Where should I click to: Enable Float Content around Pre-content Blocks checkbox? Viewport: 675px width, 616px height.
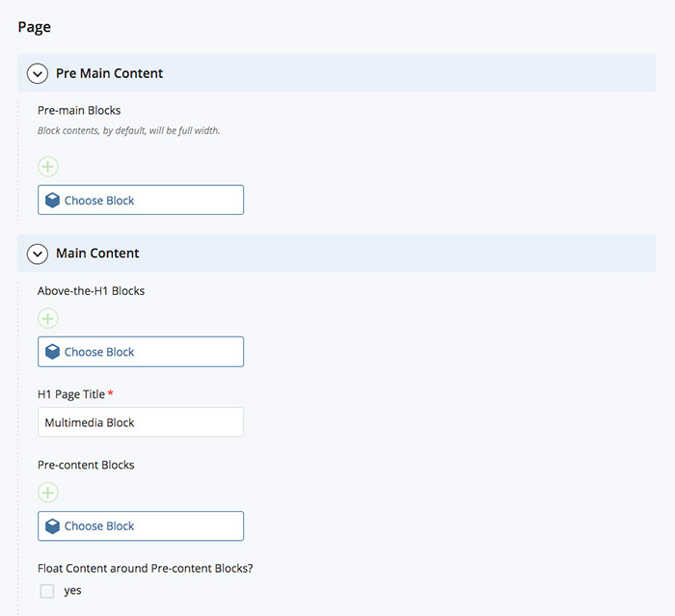pyautogui.click(x=47, y=591)
